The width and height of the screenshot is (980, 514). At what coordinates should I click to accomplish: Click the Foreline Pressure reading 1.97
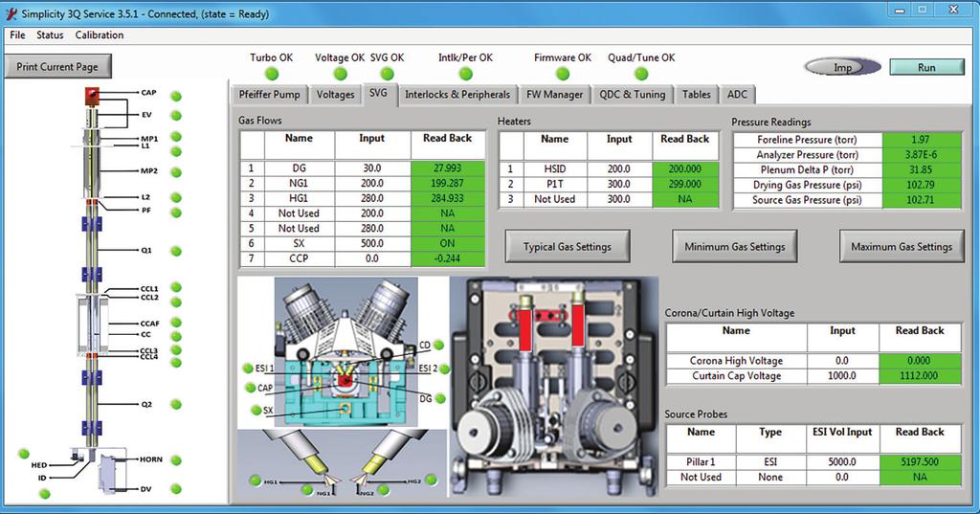coord(921,140)
